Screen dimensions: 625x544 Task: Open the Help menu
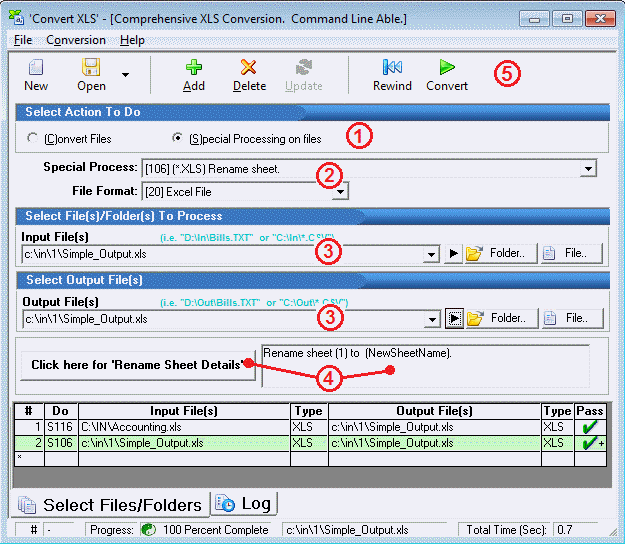coord(132,40)
